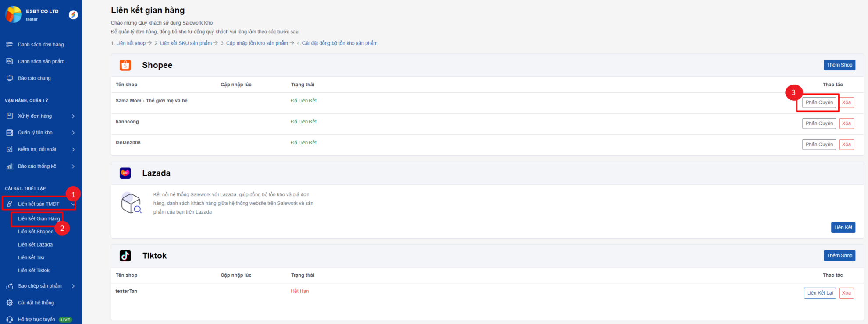
Task: Open the Liên kết Tiktok submenu item
Action: pos(34,271)
